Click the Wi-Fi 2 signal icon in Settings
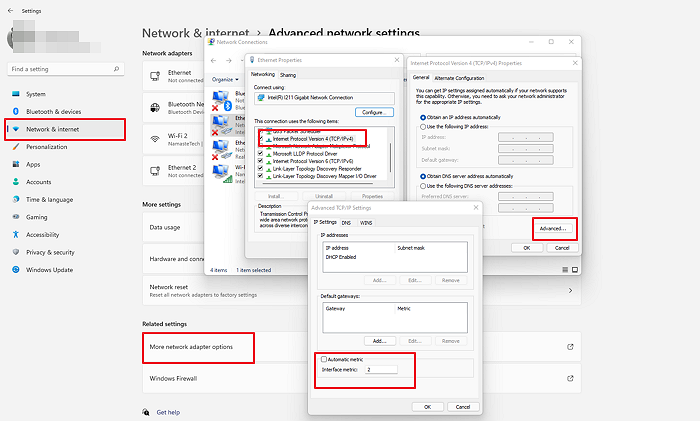This screenshot has height=421, width=700. coord(155,139)
